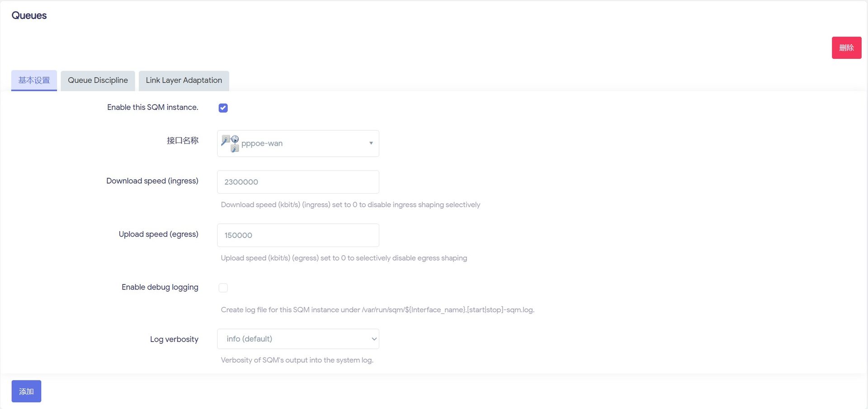868x409 pixels.
Task: Open the Link Layer Adaptation tab
Action: (x=184, y=81)
